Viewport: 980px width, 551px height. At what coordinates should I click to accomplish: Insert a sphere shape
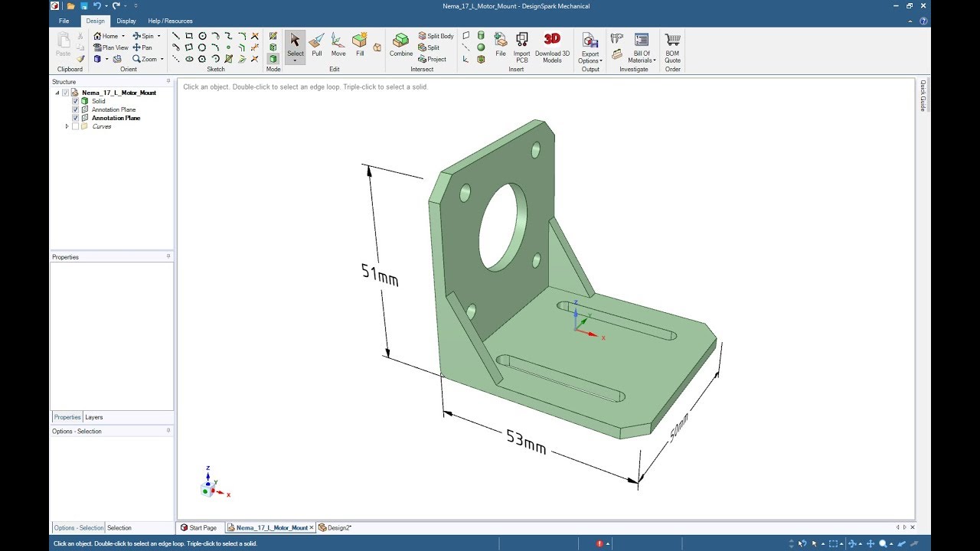tap(481, 47)
